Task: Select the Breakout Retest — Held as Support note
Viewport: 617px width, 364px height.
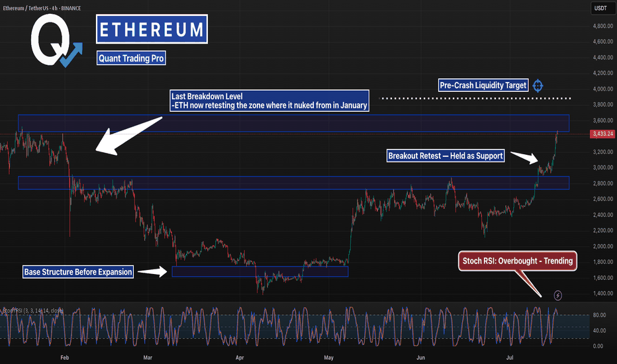Action: pos(446,156)
